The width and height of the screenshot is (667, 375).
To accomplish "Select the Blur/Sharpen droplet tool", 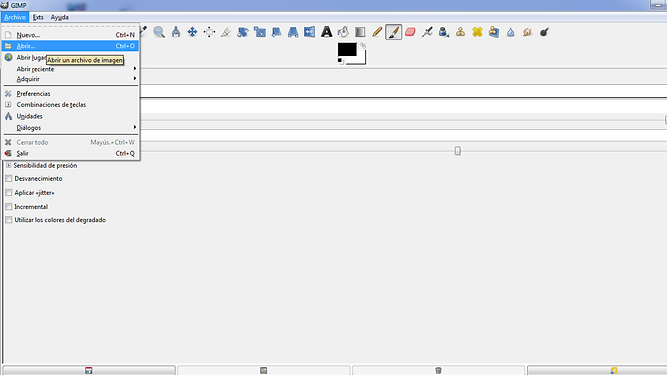I will (510, 32).
